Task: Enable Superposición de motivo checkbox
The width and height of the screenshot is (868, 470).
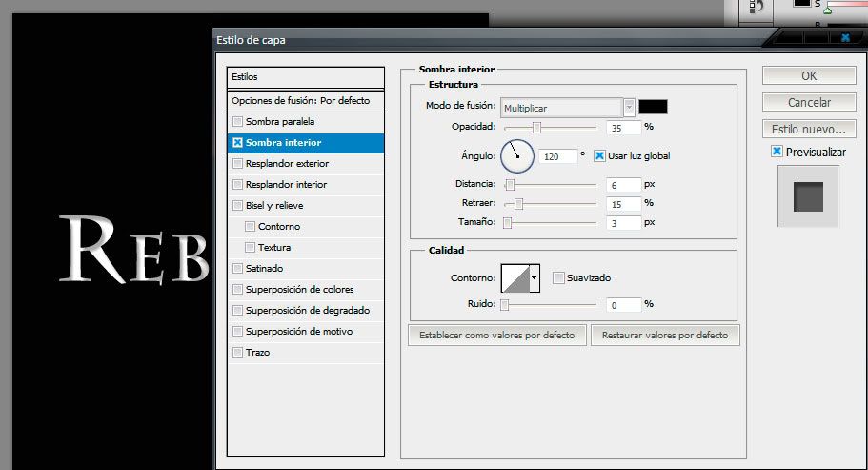Action: 237,332
